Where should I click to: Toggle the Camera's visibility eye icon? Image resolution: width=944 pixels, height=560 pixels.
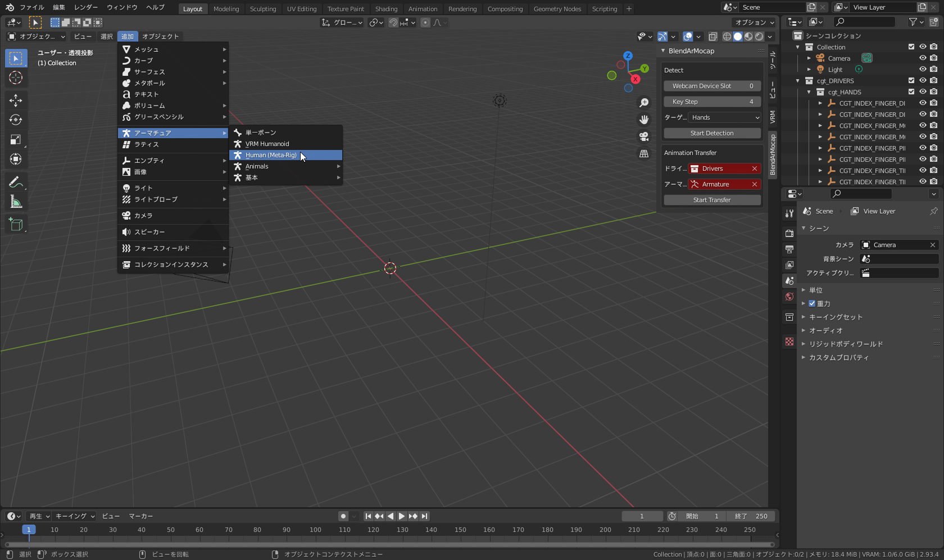(x=922, y=58)
